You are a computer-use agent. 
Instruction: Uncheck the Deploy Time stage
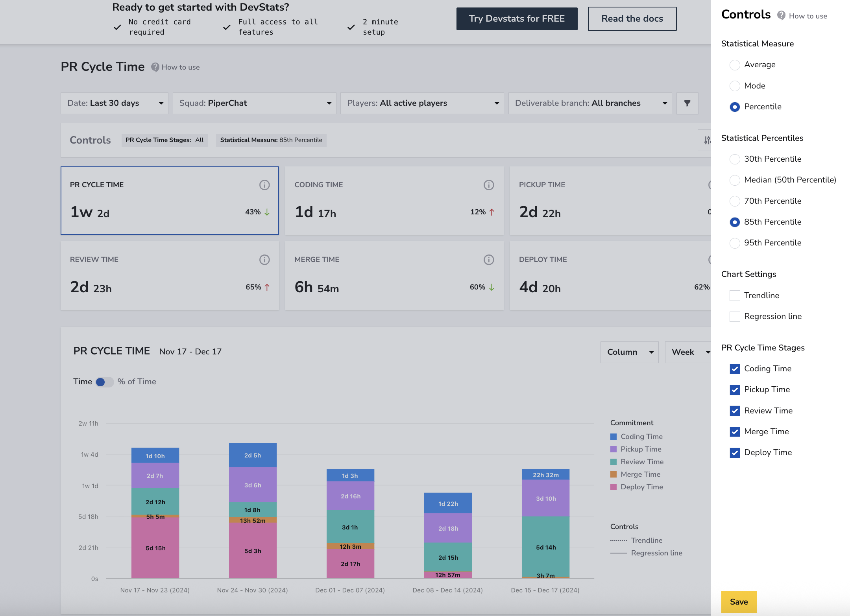[x=735, y=453]
